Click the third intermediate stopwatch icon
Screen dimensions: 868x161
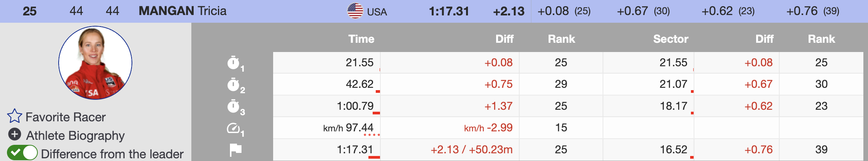(x=234, y=106)
